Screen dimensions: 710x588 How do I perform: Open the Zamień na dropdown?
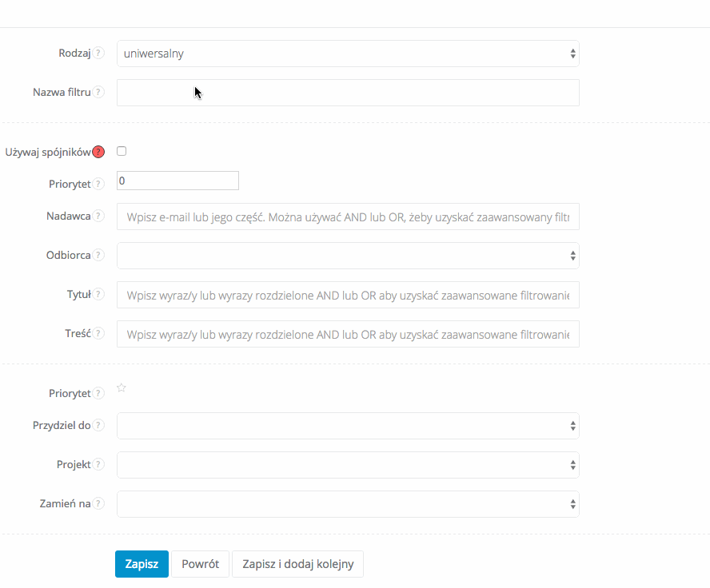click(x=348, y=504)
